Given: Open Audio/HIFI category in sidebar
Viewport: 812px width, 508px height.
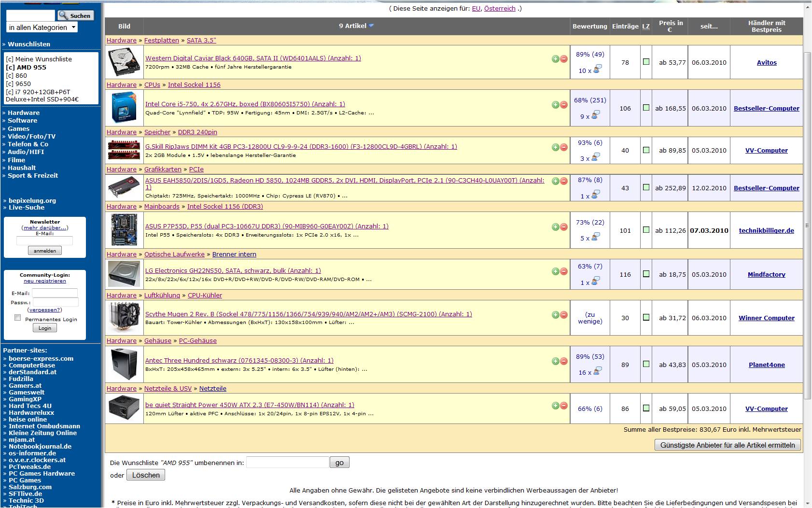Looking at the screenshot, I should click(x=26, y=152).
